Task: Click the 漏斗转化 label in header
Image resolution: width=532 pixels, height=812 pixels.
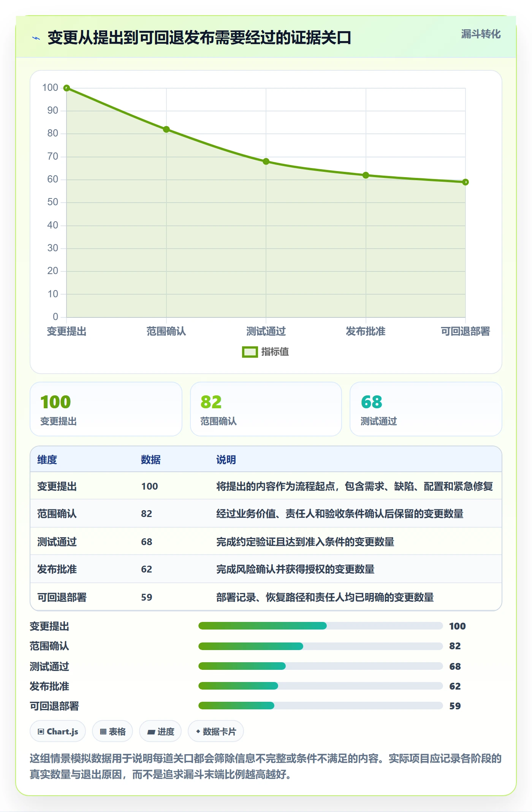Action: click(481, 34)
